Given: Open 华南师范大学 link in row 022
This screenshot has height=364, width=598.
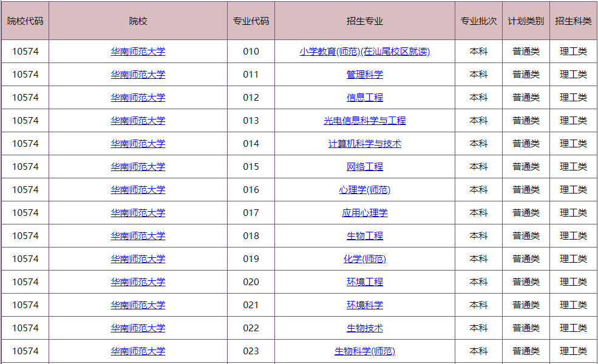Looking at the screenshot, I should 138,328.
